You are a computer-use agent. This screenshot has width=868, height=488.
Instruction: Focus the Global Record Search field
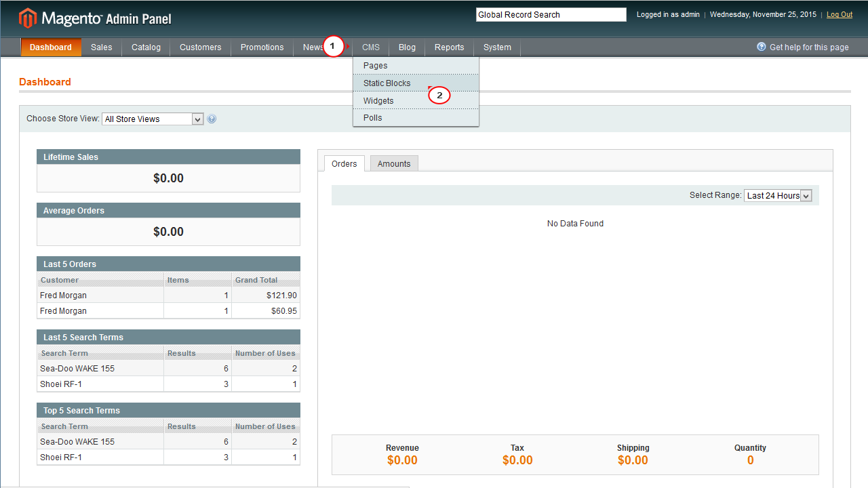551,14
